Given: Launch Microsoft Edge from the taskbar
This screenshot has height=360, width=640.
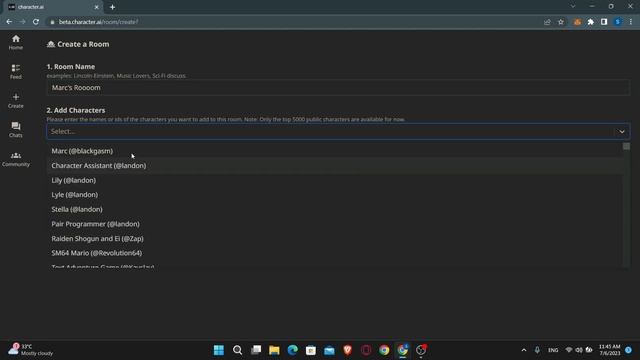Looking at the screenshot, I should click(x=293, y=350).
